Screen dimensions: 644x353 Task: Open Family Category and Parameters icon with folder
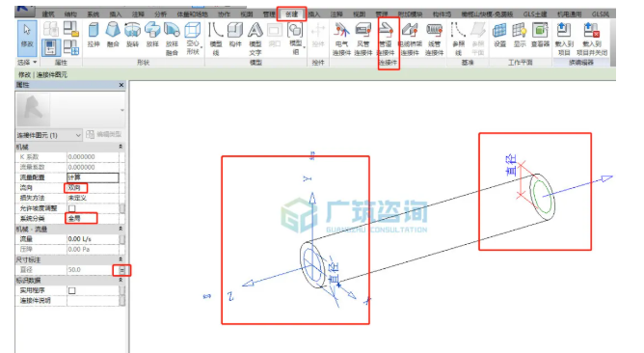coord(70,30)
